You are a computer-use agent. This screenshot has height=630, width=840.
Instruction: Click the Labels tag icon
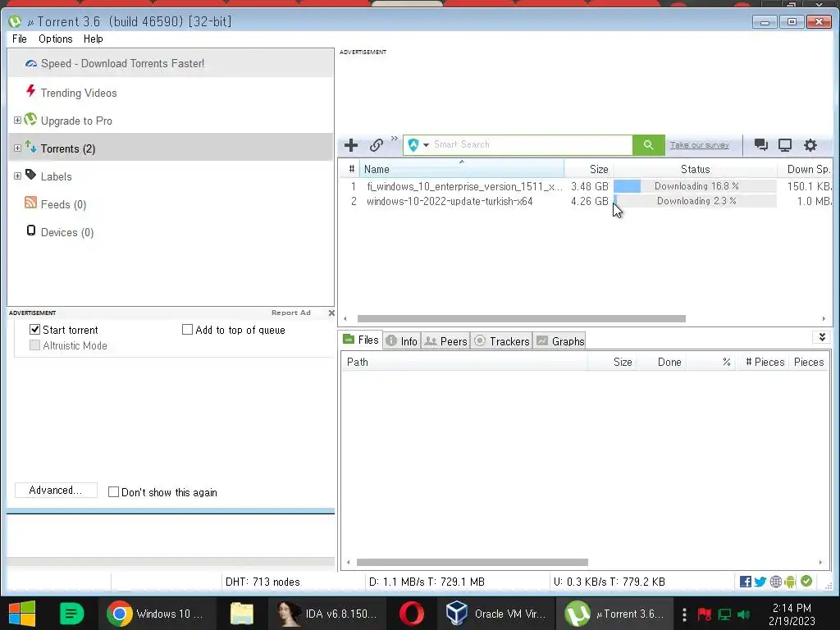30,175
